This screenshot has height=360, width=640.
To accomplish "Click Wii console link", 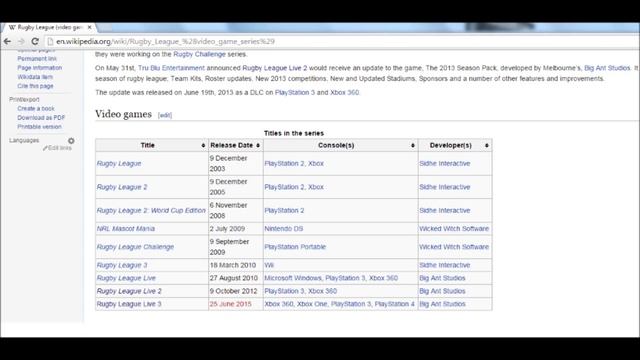I will 269,265.
